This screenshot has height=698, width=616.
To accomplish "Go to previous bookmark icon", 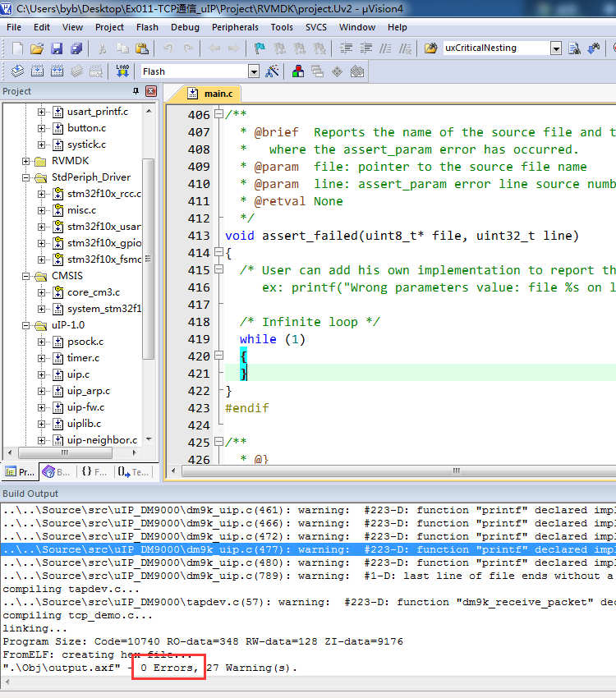I will pos(279,48).
